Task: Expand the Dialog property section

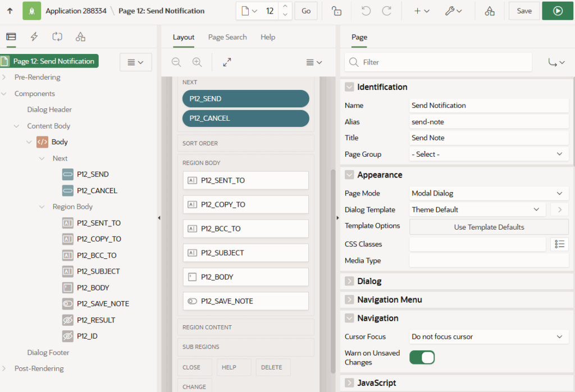Action: tap(349, 281)
